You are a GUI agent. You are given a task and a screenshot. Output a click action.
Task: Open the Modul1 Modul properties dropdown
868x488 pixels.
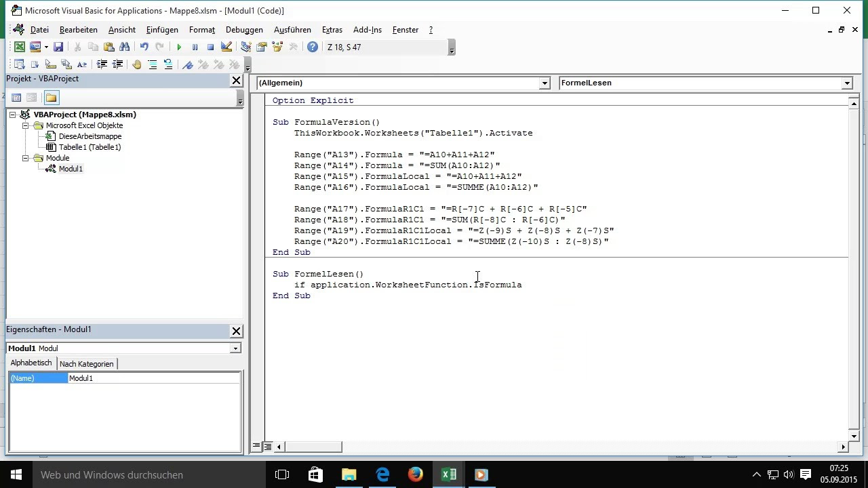click(235, 348)
